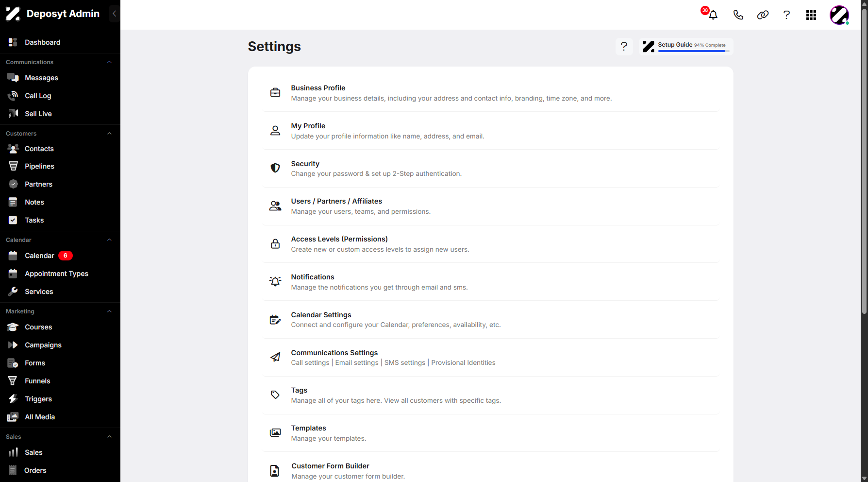Collapse the Sales sidebar section
This screenshot has width=868, height=482.
tap(109, 437)
